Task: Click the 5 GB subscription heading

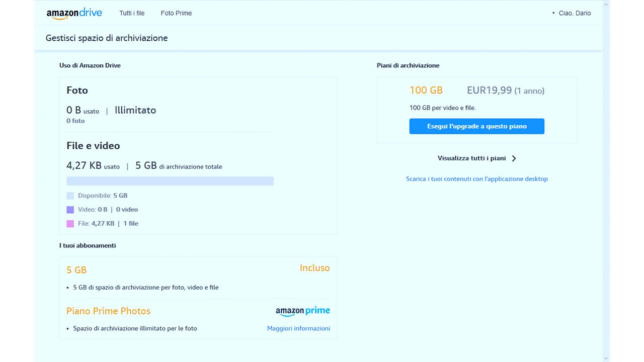Action: pos(76,270)
